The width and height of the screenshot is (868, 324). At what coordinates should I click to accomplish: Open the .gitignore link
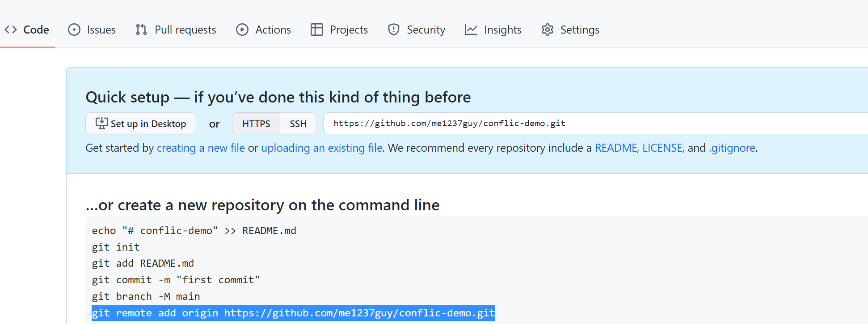[732, 148]
